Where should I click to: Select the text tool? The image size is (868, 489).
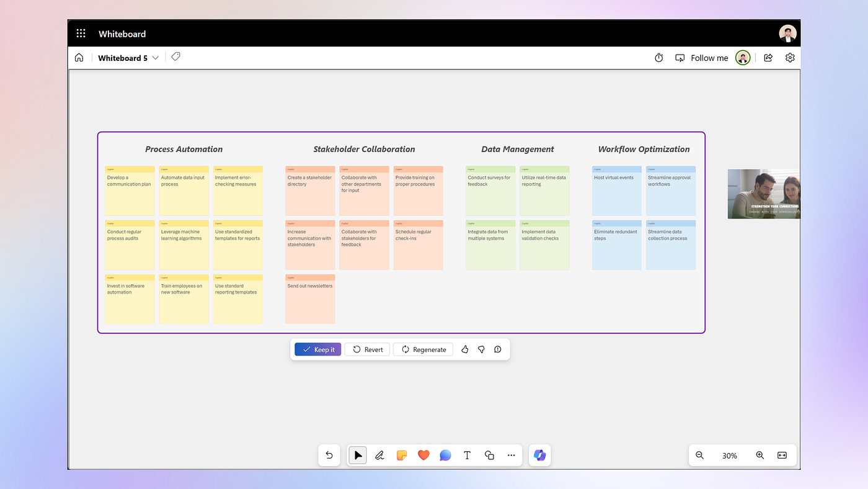tap(467, 455)
